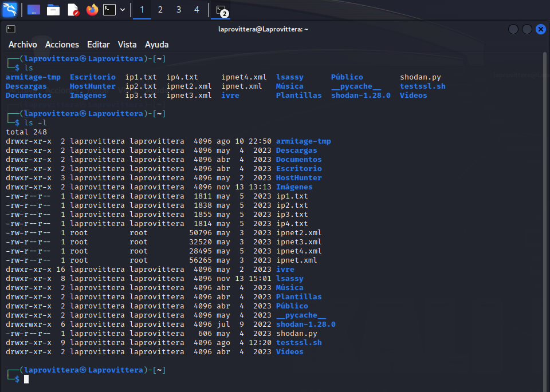Switch to workspace 2

click(160, 10)
